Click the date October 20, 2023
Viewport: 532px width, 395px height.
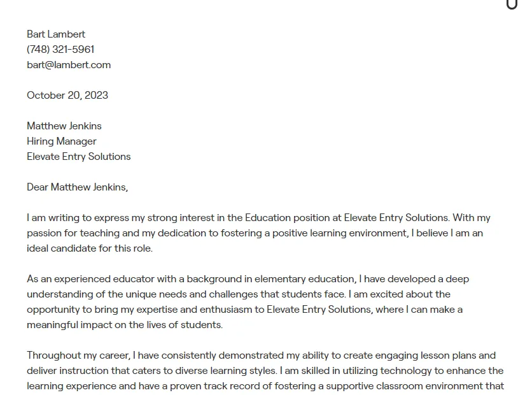tap(67, 96)
